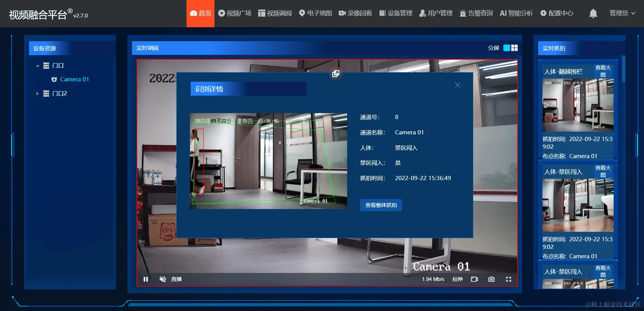Open the 配置中心 settings page
Screen dimensions: 644x311
coord(557,13)
